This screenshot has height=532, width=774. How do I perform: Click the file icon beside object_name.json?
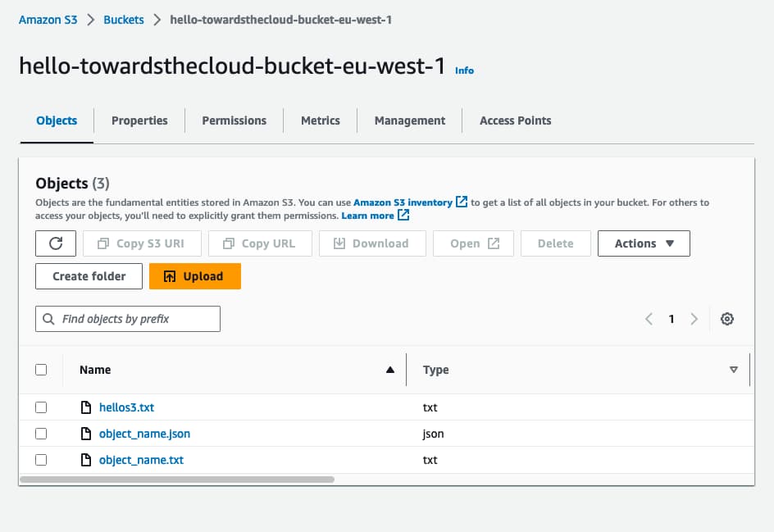tap(85, 434)
